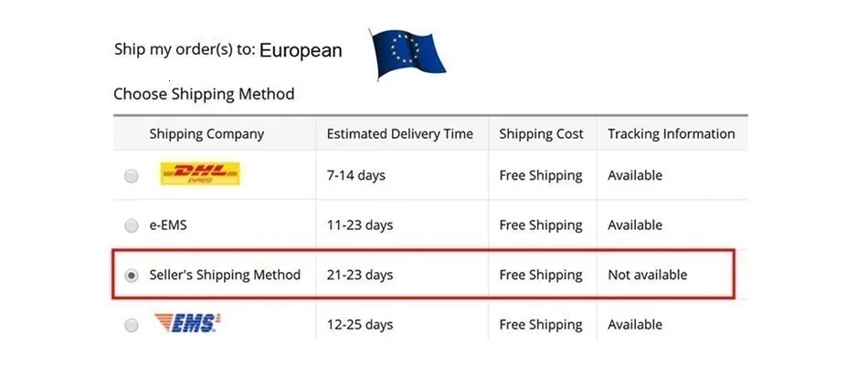Click the European destination text
Image resolution: width=868 pixels, height=365 pixels.
point(301,51)
